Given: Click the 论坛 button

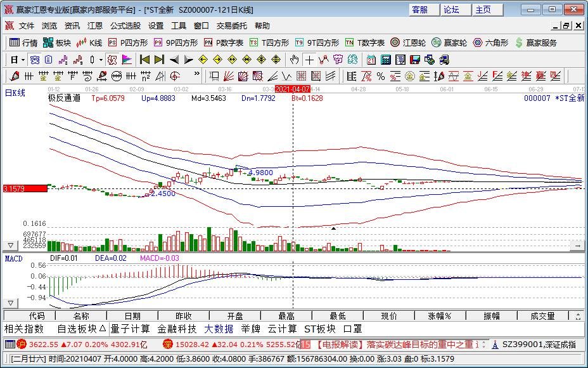Looking at the screenshot, I should pos(456,10).
